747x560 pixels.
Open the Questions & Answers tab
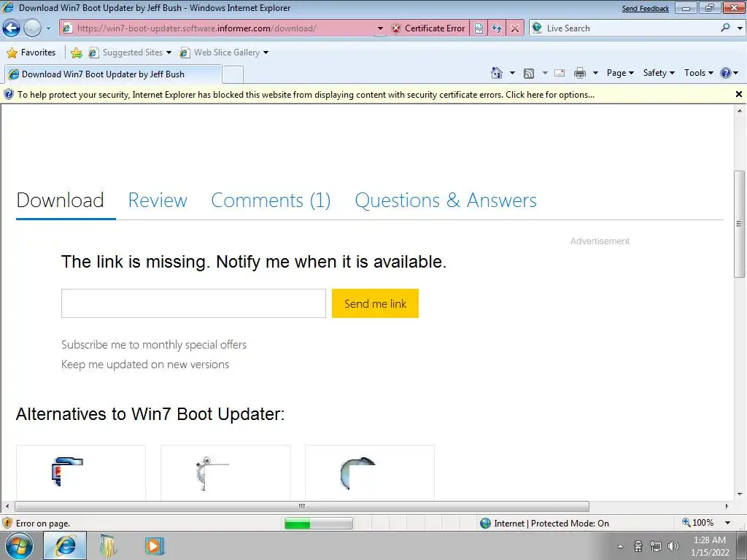tap(446, 200)
